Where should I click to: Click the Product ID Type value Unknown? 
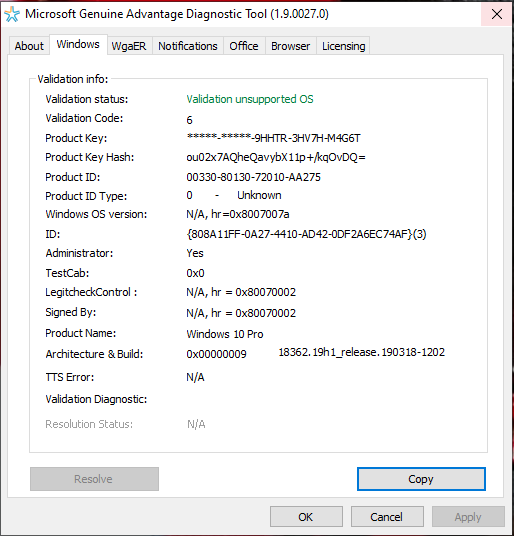259,195
